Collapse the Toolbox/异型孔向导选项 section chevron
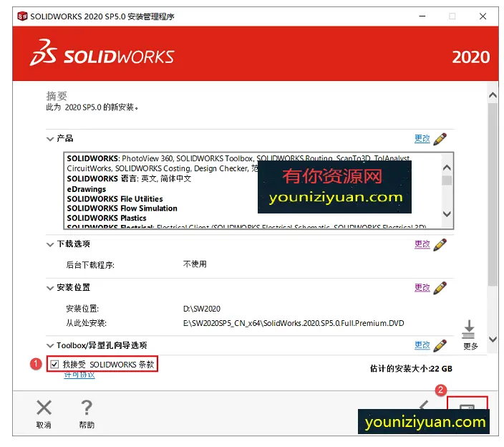 pos(50,346)
